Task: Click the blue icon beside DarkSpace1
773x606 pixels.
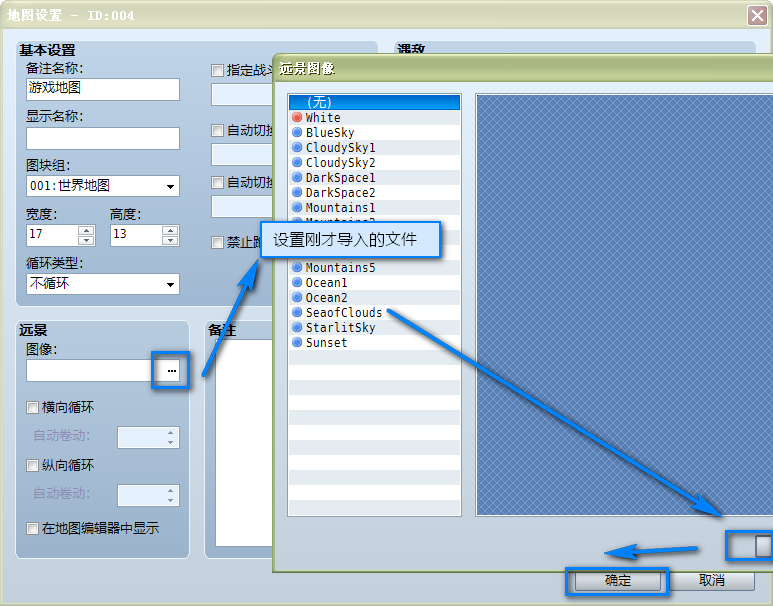Action: click(297, 178)
